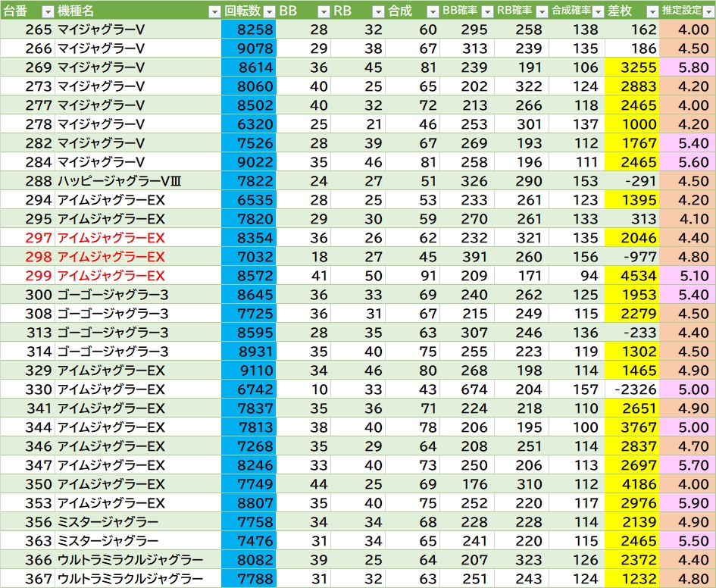Select combined probability cell 157
This screenshot has height=588, width=716.
click(x=577, y=389)
